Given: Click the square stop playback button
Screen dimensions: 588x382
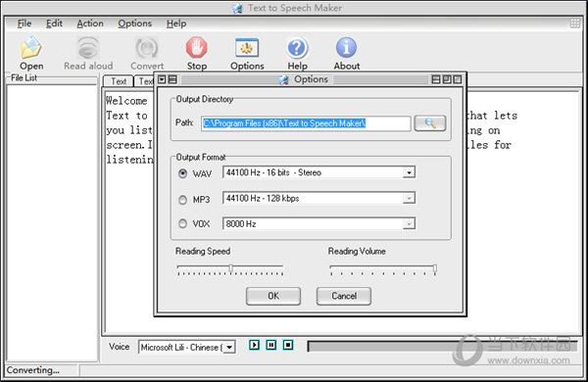Looking at the screenshot, I should pyautogui.click(x=288, y=345).
